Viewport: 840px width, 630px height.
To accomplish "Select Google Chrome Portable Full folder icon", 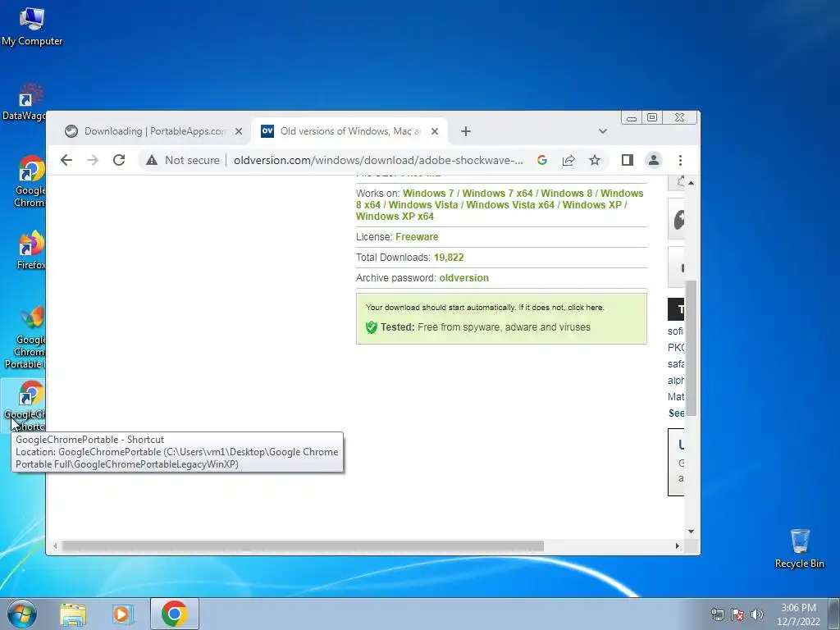I will tap(25, 337).
